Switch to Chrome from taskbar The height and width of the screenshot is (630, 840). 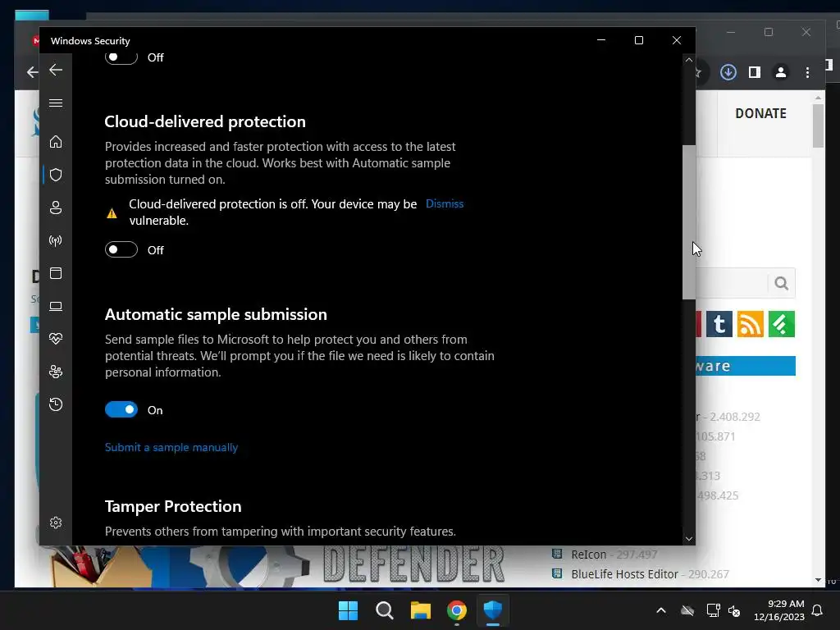coord(456,610)
